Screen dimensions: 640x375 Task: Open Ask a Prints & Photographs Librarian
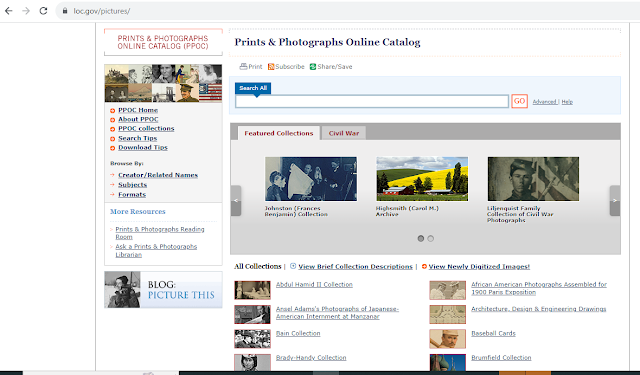coord(156,251)
